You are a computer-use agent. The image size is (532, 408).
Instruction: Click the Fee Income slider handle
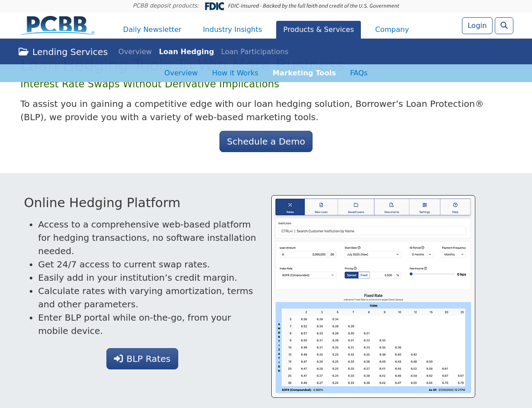pyautogui.click(x=411, y=274)
